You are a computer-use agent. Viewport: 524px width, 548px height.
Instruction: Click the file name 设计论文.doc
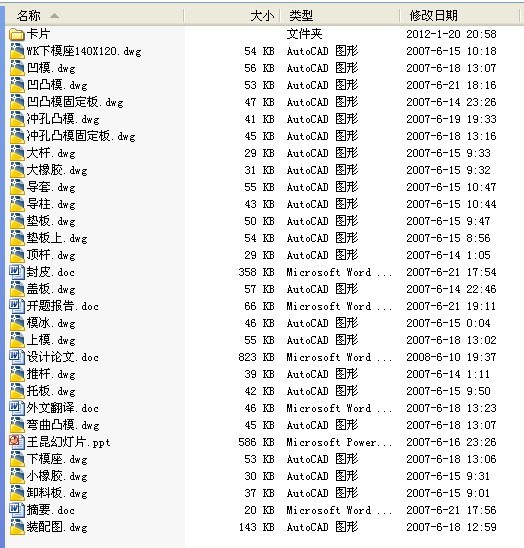pos(63,357)
